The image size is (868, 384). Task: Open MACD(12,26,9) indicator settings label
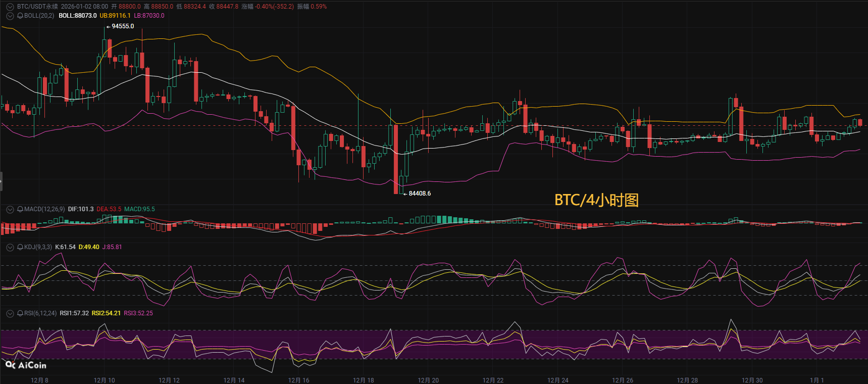[x=44, y=209]
